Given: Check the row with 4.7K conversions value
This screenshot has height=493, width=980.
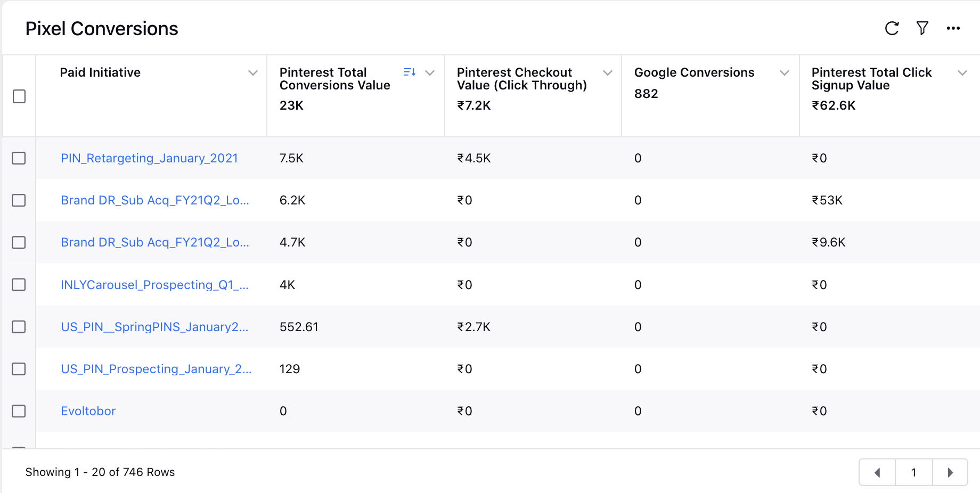Looking at the screenshot, I should (19, 242).
